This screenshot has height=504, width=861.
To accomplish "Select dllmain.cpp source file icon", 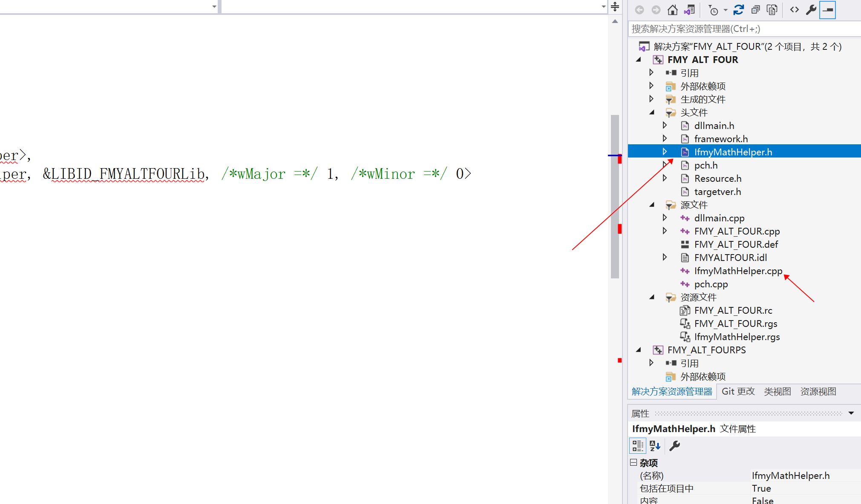I will (685, 218).
